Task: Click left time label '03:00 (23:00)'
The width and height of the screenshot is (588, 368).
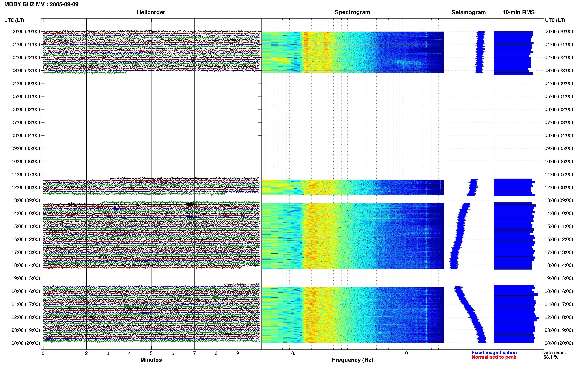Action: pyautogui.click(x=26, y=71)
